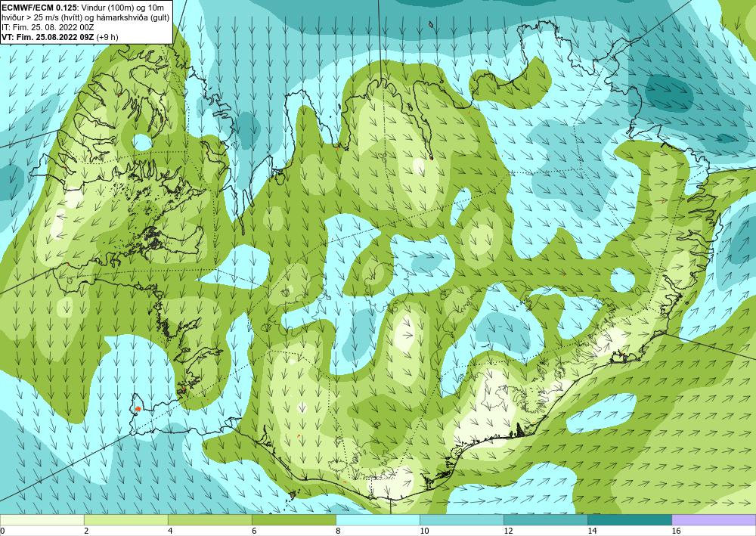Pick the 12–14 m/s teal legend swatch
Screen dimensions: 756x536
(x=545, y=520)
